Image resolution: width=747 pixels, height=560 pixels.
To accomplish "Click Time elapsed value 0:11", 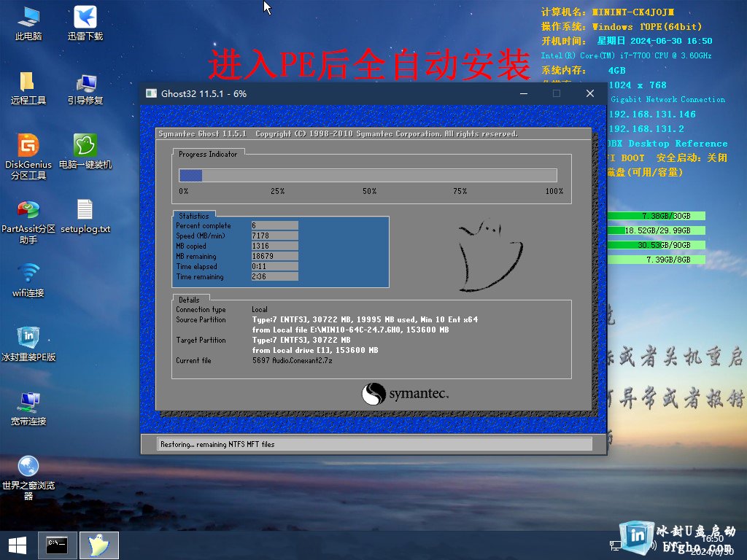I will [275, 266].
